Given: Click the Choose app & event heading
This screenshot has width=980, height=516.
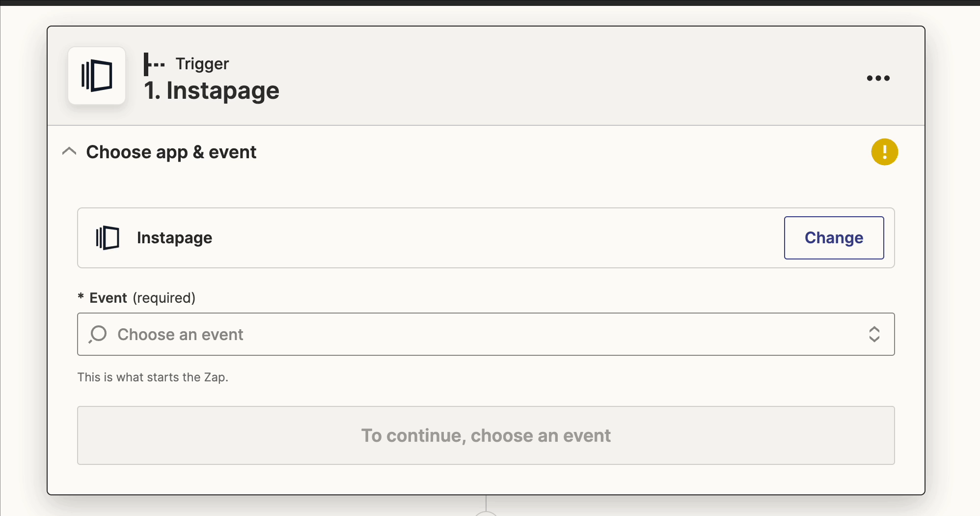Looking at the screenshot, I should click(171, 152).
